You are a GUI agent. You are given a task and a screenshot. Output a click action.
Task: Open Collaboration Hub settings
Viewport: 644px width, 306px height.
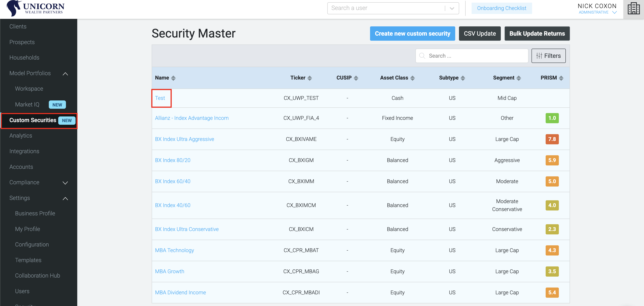click(37, 275)
